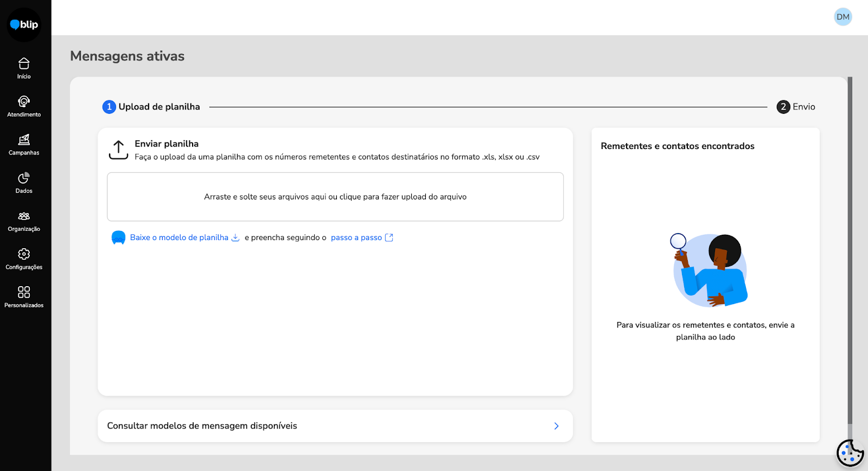Viewport: 868px width, 471px height.
Task: Click the Faça o upload da uma planilha description
Action: pyautogui.click(x=337, y=157)
